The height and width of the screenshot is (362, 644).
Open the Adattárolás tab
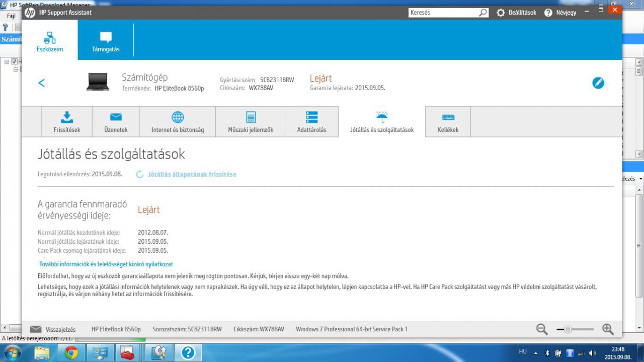[311, 122]
